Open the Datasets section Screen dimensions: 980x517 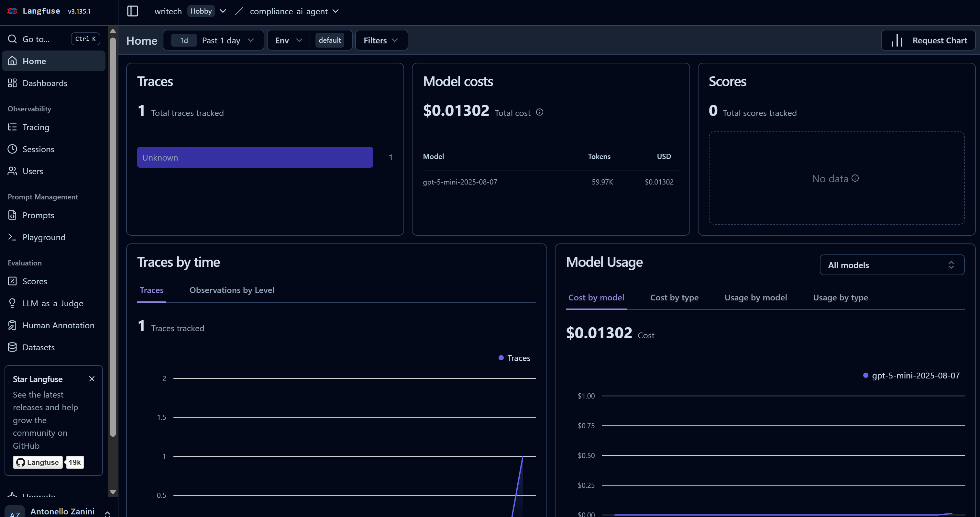(39, 347)
